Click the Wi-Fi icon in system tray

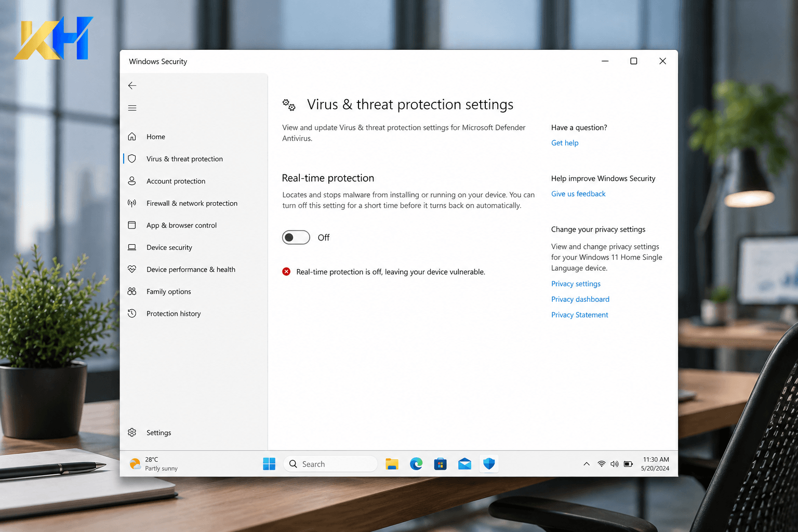pos(601,464)
